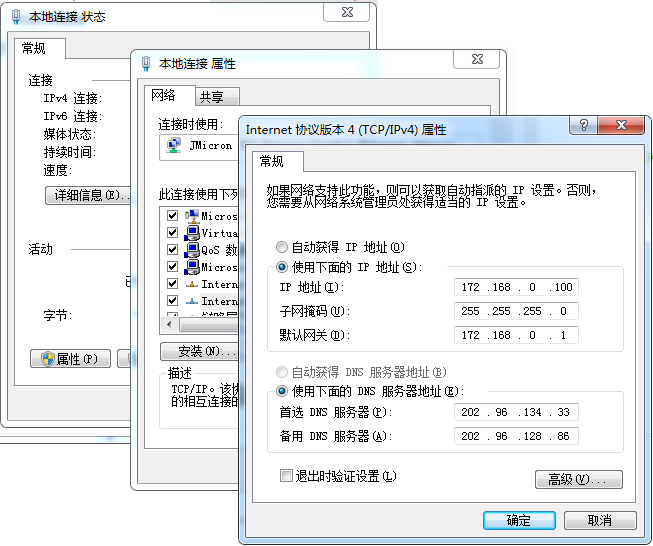Viewport: 653px width, 546px height.
Task: Click the 本地连接 属性 title bar icon
Action: pos(146,63)
